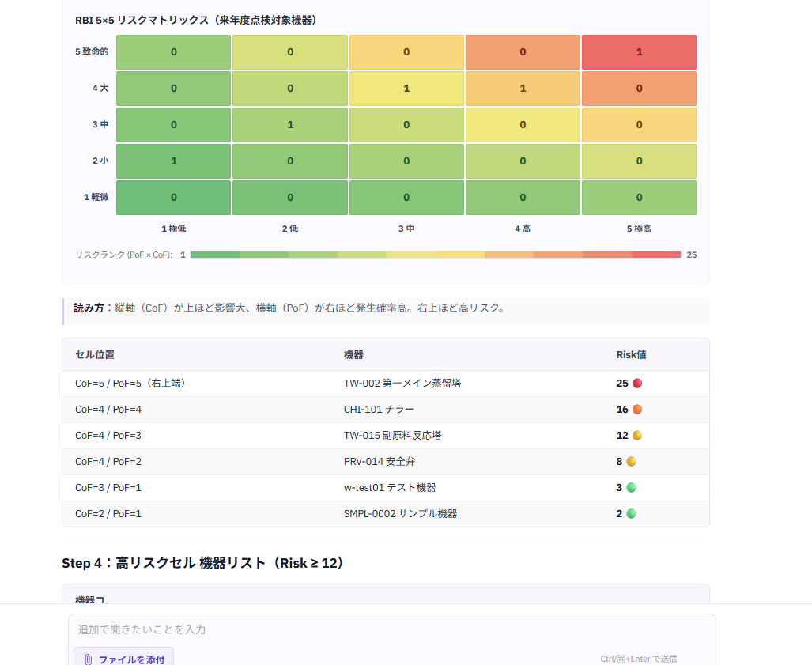Click TW-002 第一メイン蒸留塔 in the table
This screenshot has height=665, width=812.
402,384
